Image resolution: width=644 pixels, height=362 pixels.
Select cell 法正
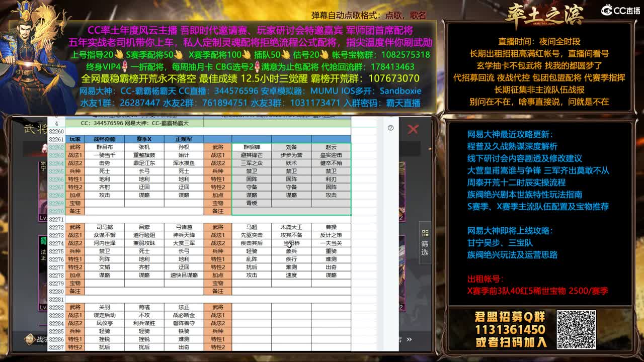click(184, 307)
